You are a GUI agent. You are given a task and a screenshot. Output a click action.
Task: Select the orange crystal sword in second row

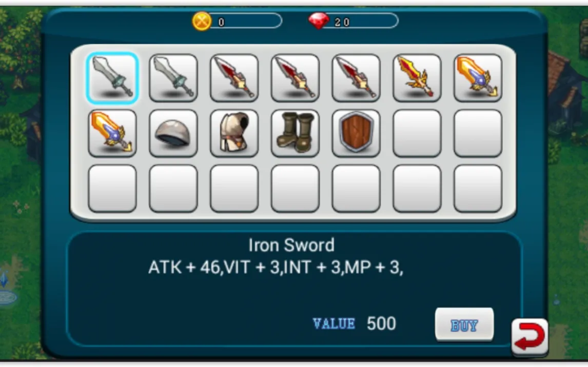112,133
